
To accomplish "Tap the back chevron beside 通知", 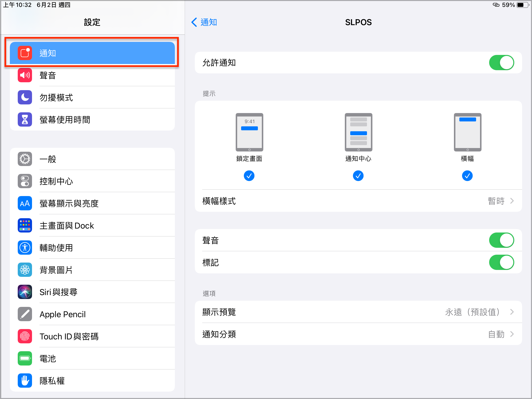I will pyautogui.click(x=194, y=22).
